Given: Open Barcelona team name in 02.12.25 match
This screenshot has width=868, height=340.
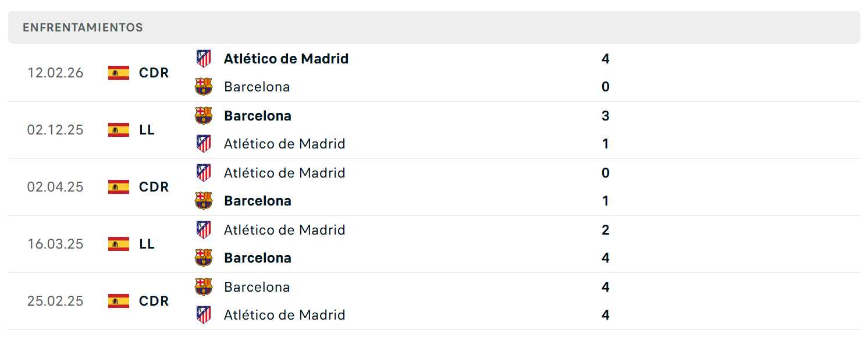Looking at the screenshot, I should (x=258, y=116).
